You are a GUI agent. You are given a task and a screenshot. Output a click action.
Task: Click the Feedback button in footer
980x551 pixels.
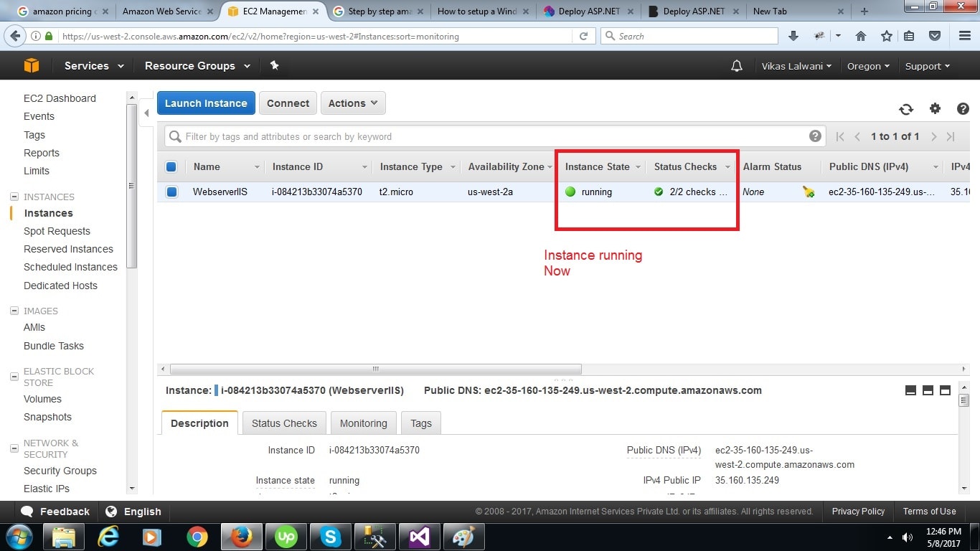point(56,512)
